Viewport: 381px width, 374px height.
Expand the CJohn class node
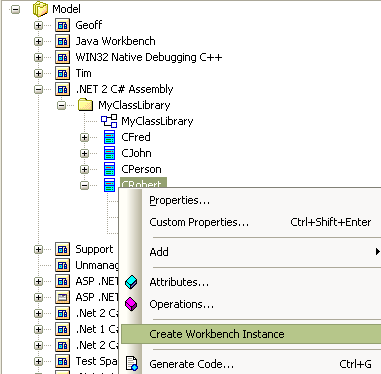pyautogui.click(x=84, y=153)
